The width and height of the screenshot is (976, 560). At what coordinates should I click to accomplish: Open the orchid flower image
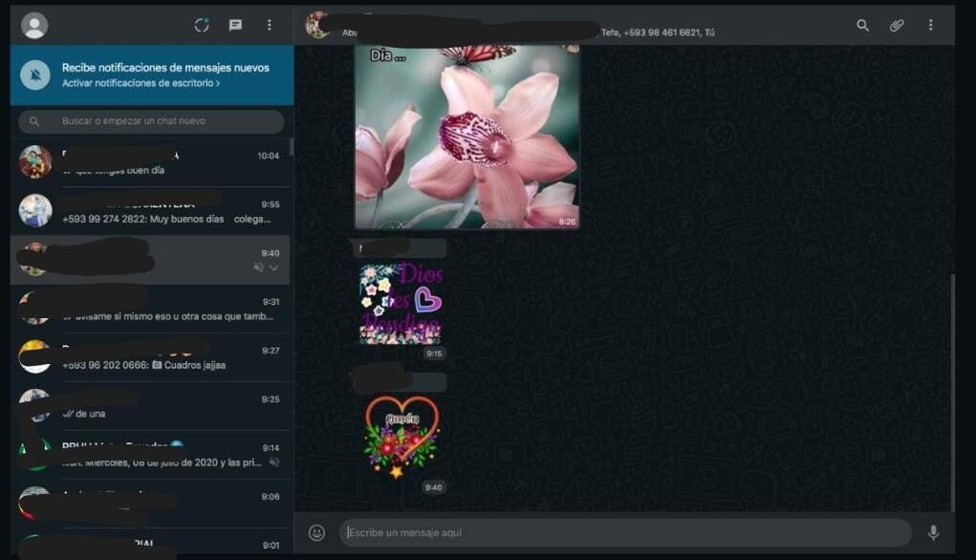[x=466, y=136]
